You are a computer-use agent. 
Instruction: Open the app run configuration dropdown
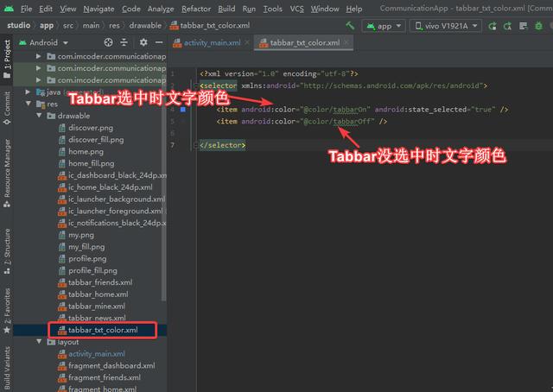click(x=384, y=26)
